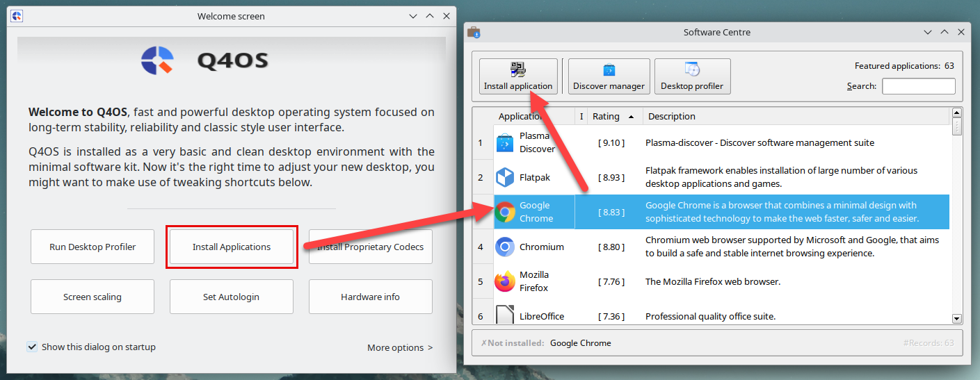
Task: Click the list scrollbar thumb
Action: 956,126
